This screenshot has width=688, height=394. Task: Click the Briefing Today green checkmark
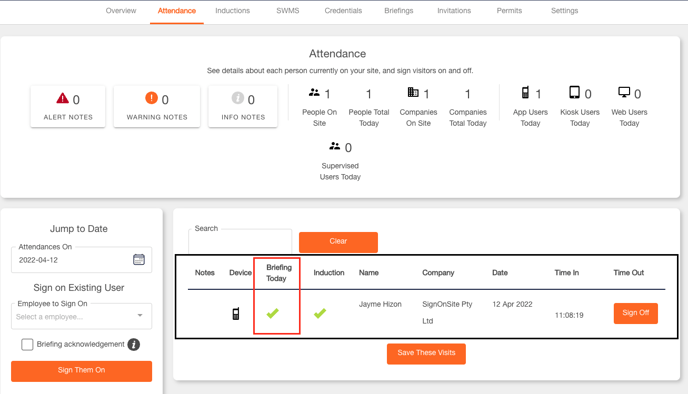pyautogui.click(x=272, y=313)
